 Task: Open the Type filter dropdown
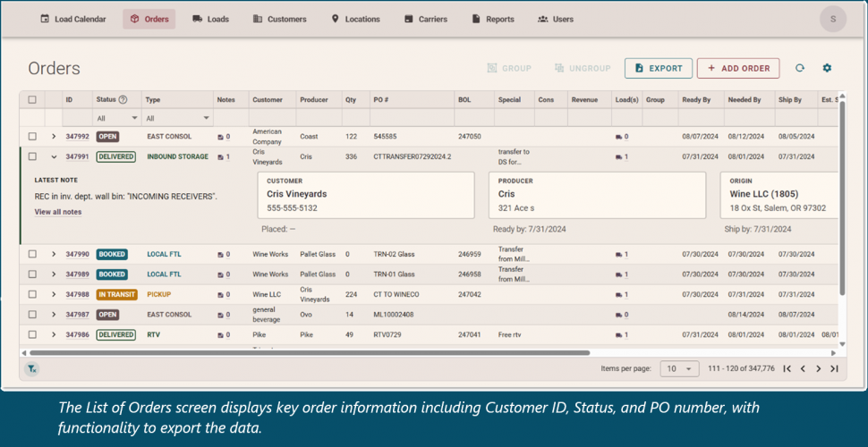178,118
